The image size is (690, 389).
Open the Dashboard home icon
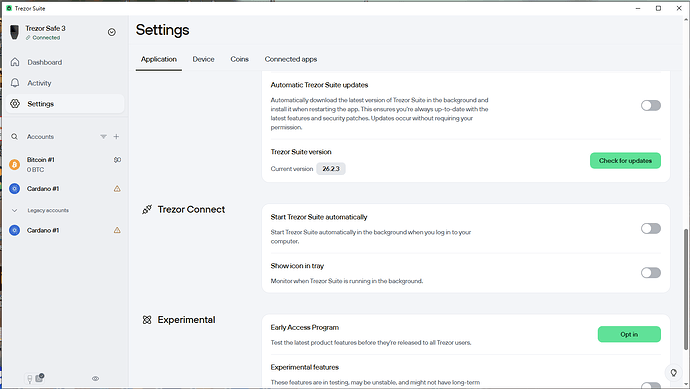pos(15,62)
